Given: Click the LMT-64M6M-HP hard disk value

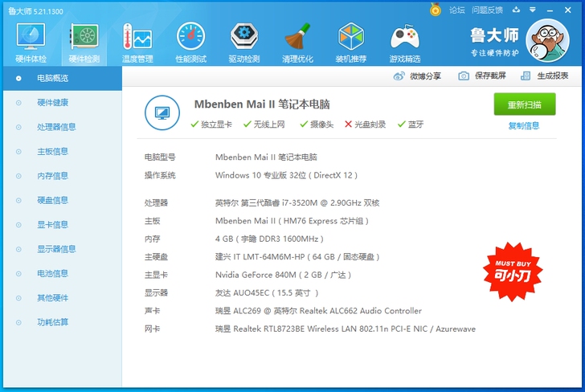Looking at the screenshot, I should pos(297,257).
